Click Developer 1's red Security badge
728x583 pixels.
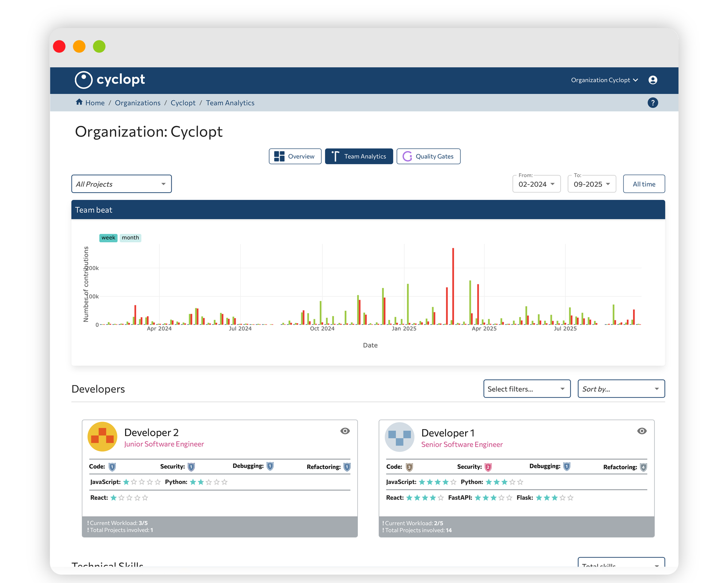488,467
